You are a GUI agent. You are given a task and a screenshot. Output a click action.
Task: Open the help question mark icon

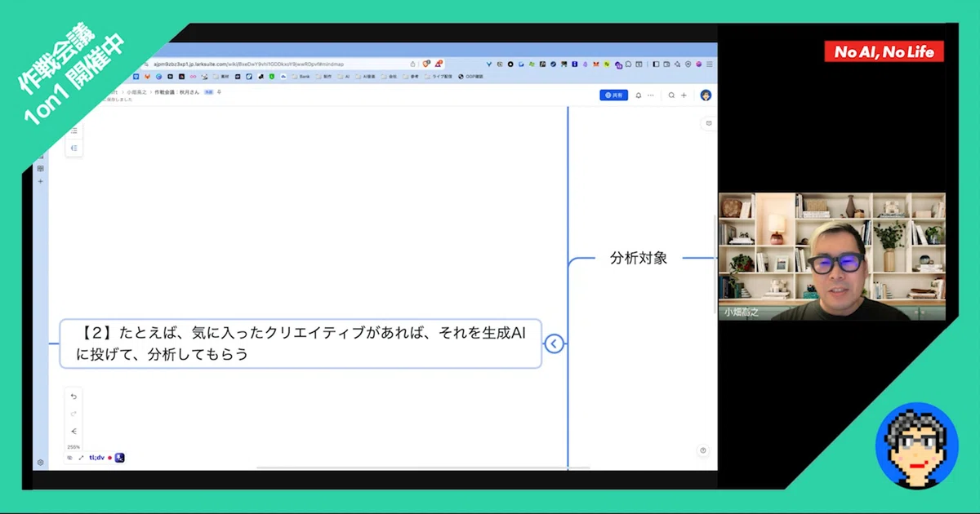click(x=703, y=450)
